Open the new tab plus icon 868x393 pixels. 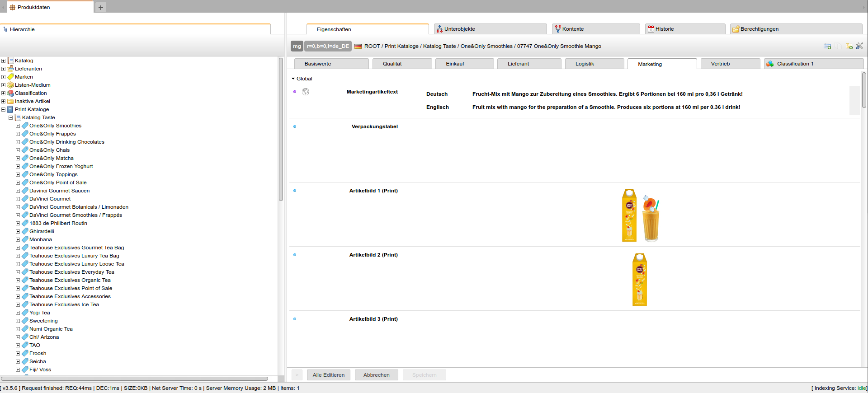pyautogui.click(x=101, y=7)
